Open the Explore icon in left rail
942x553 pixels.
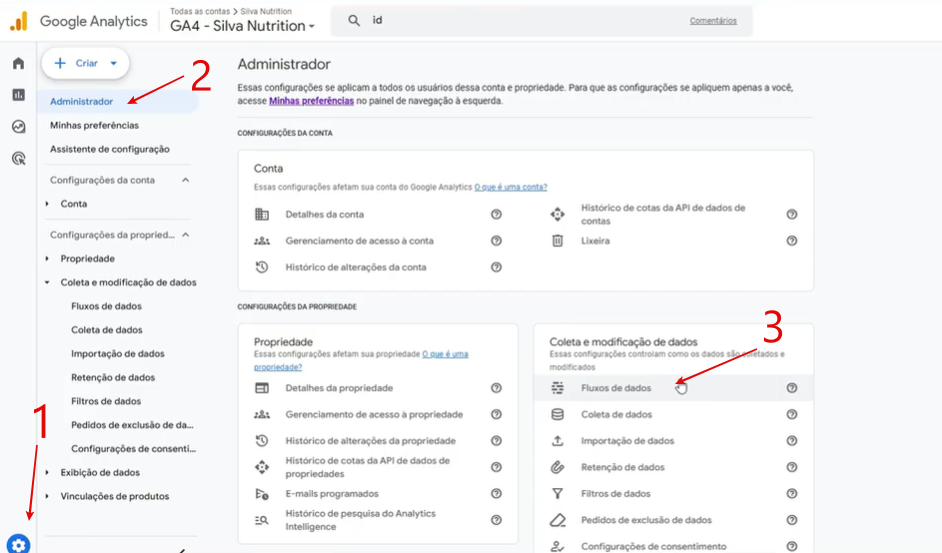(x=18, y=127)
